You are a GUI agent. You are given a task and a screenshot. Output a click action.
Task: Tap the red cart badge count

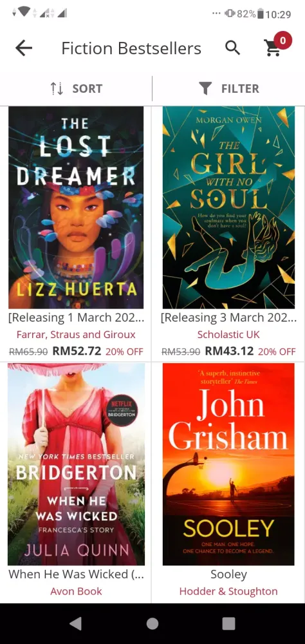pos(282,40)
